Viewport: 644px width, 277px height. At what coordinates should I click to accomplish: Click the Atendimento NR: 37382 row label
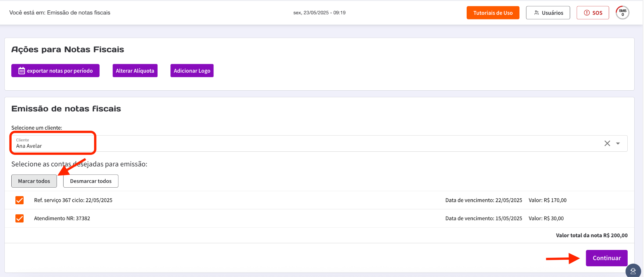pyautogui.click(x=62, y=218)
